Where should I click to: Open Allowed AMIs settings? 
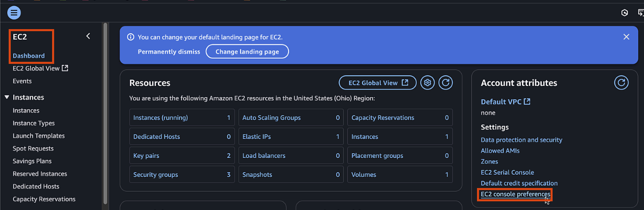point(500,151)
